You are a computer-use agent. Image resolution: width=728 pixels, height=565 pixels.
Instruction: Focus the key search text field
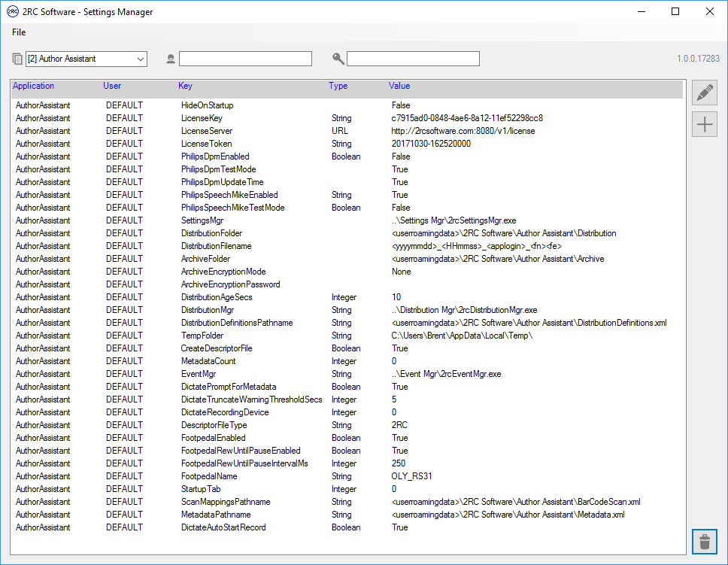coord(413,59)
